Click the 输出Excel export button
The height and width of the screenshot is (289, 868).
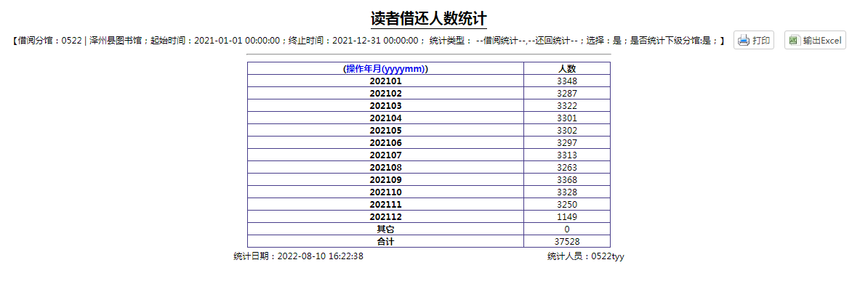tap(815, 41)
